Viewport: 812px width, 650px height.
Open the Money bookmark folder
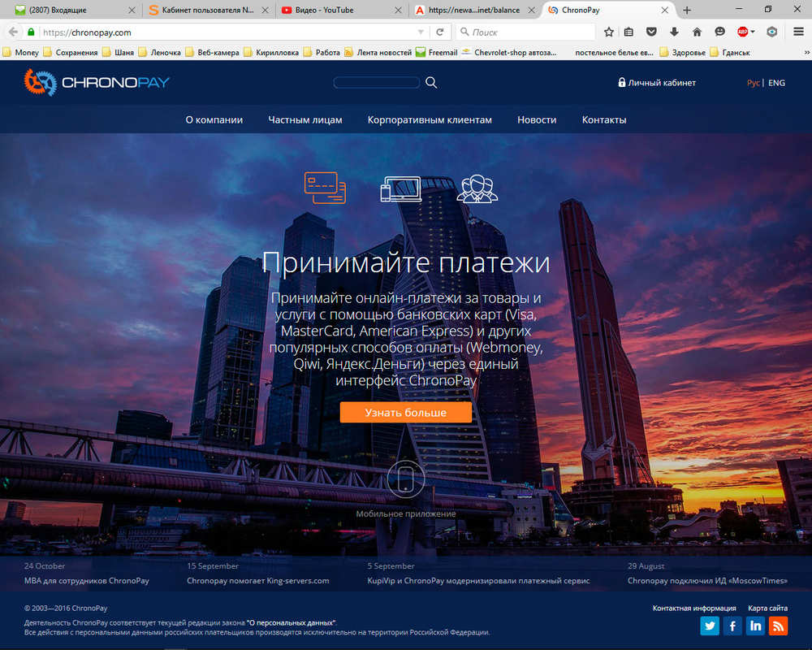[21, 52]
